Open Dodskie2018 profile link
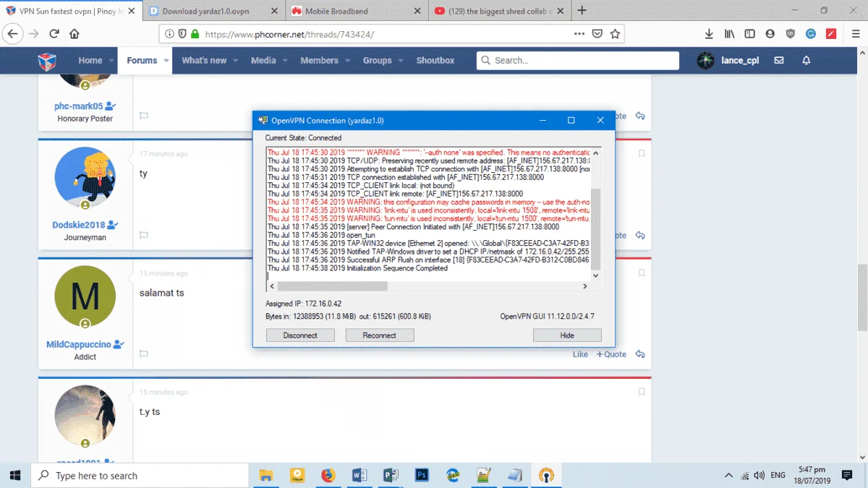 (x=79, y=225)
